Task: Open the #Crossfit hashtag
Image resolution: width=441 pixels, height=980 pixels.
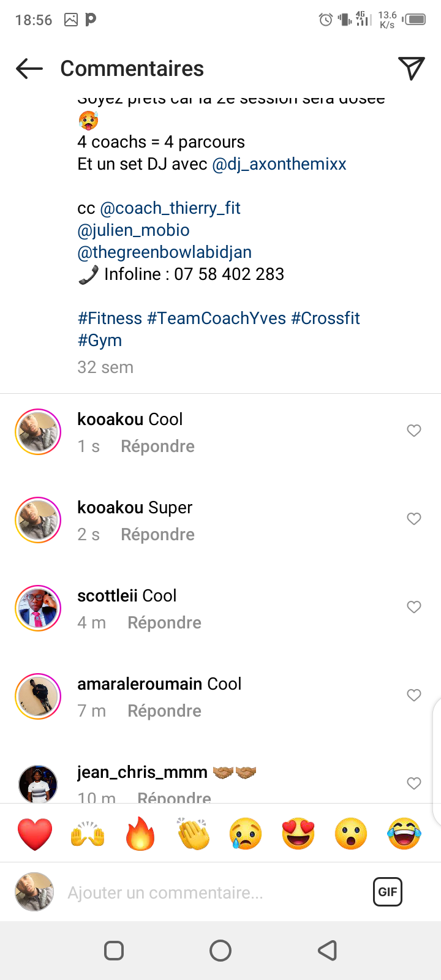Action: (325, 318)
